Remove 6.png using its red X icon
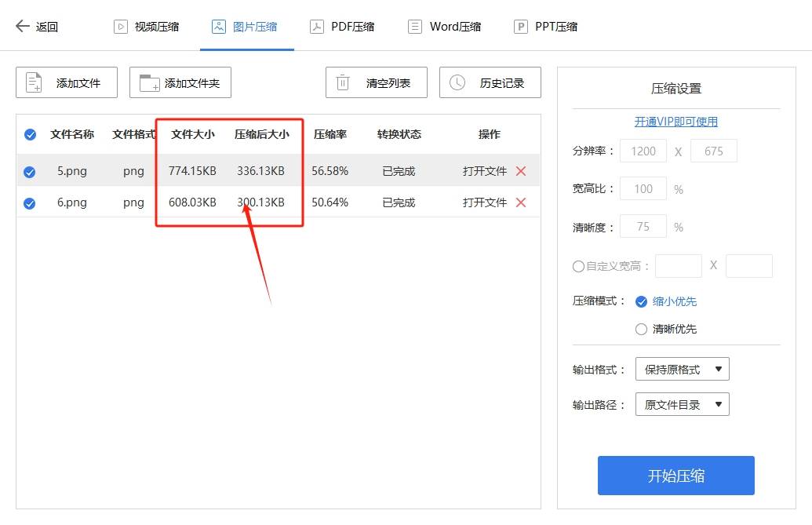Viewport: 812px width, 525px height. (x=522, y=202)
